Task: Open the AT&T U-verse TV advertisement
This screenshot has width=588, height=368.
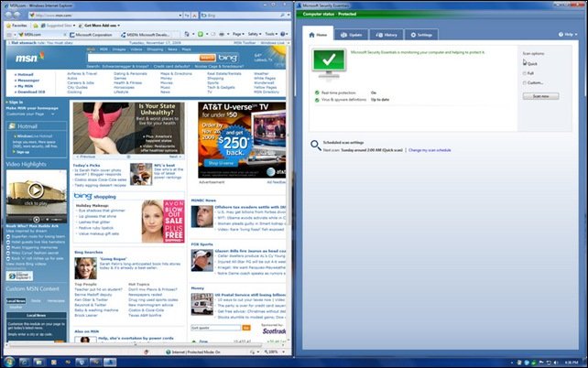Action: coord(242,140)
